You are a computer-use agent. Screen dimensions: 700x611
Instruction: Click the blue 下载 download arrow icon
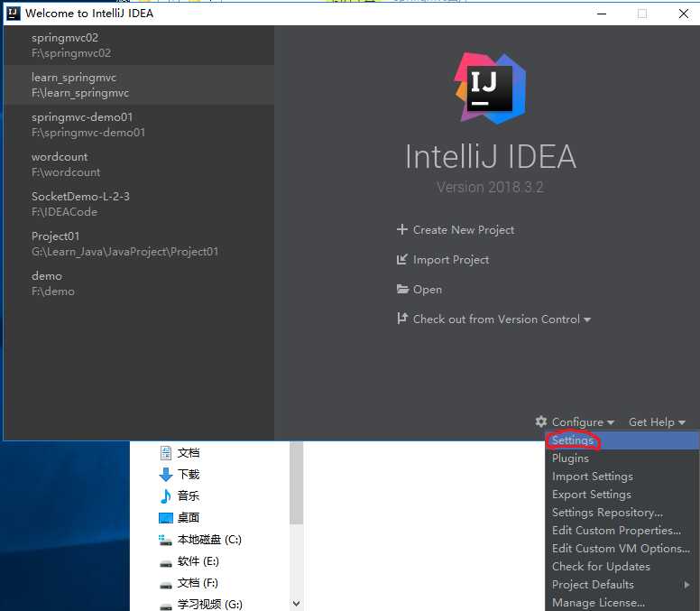[166, 475]
